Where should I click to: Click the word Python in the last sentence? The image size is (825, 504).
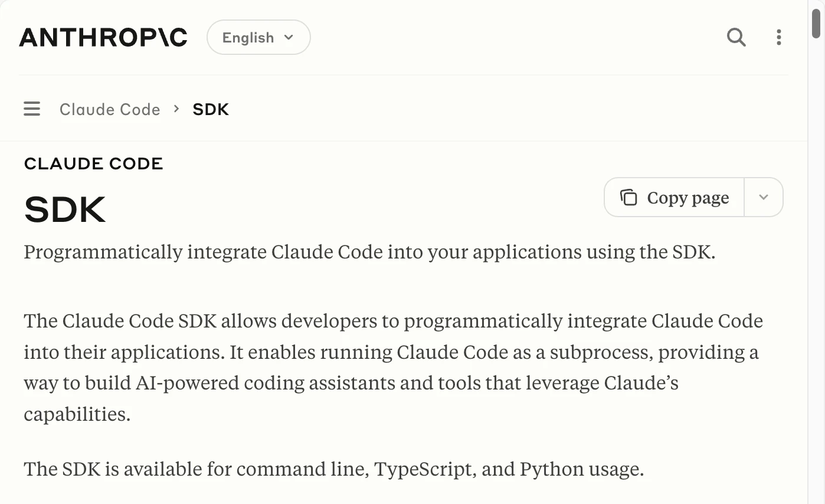click(546, 470)
